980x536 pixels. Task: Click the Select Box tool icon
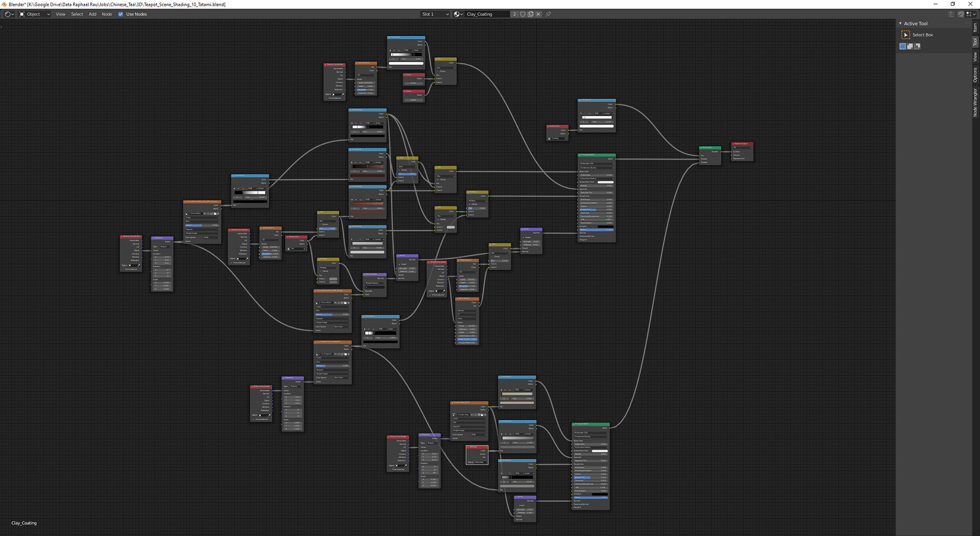[905, 35]
